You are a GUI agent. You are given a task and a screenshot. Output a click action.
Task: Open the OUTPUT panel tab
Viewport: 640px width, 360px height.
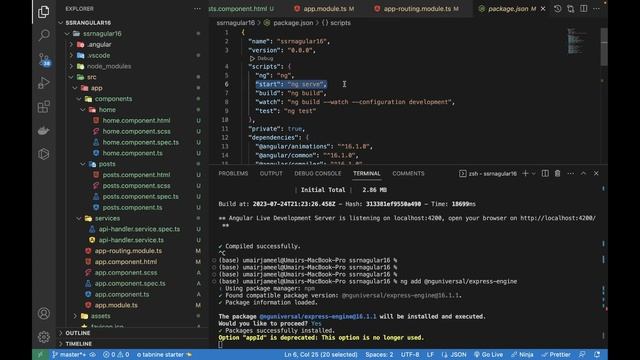[271, 173]
